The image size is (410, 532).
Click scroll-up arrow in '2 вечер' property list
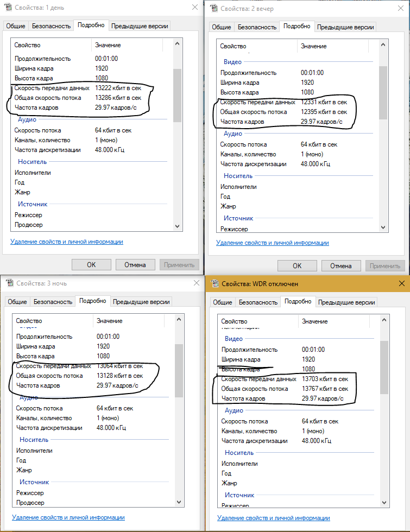point(383,47)
